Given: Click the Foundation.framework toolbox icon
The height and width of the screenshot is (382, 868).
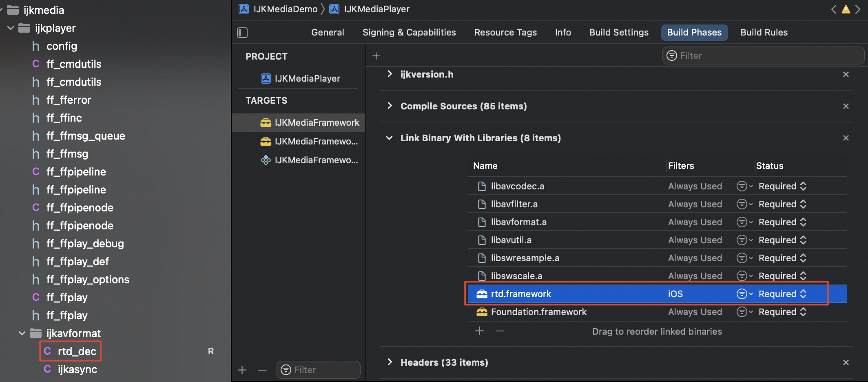Looking at the screenshot, I should 482,312.
